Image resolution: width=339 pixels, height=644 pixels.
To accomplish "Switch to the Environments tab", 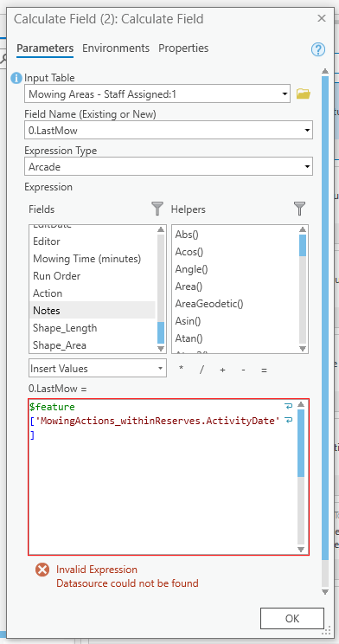I will (116, 48).
